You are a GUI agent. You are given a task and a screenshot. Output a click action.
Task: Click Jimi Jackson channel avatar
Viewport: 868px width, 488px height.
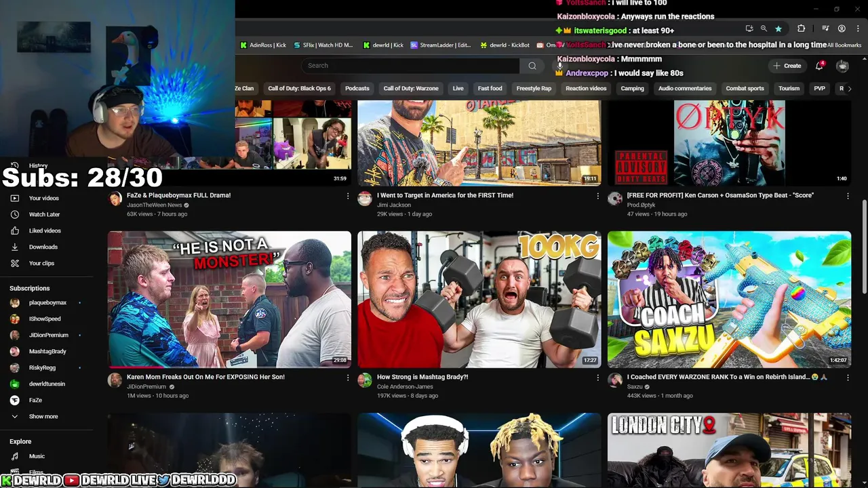click(365, 199)
